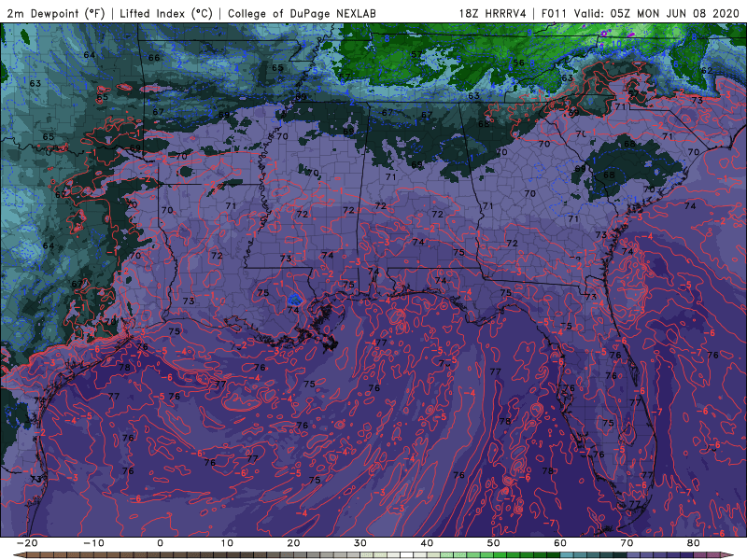The width and height of the screenshot is (747, 560).
Task: Click the "10" colorbar scale label
Action: 227,543
